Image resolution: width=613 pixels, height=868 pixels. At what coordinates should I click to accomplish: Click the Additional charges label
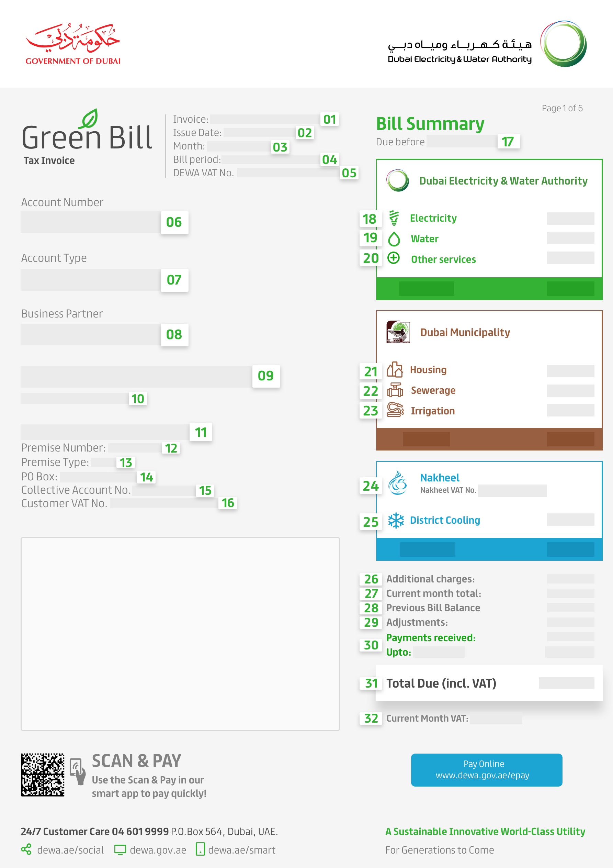(x=430, y=579)
